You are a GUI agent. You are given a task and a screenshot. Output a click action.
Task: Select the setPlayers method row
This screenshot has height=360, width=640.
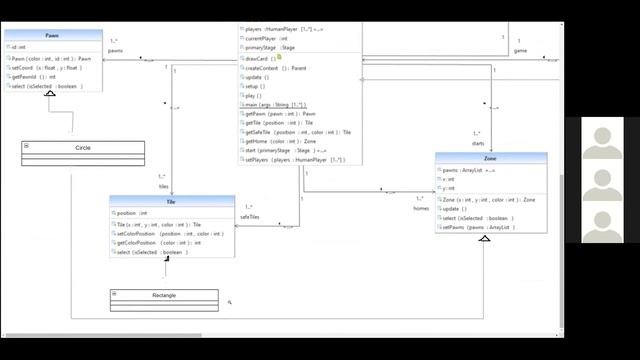coord(293,160)
